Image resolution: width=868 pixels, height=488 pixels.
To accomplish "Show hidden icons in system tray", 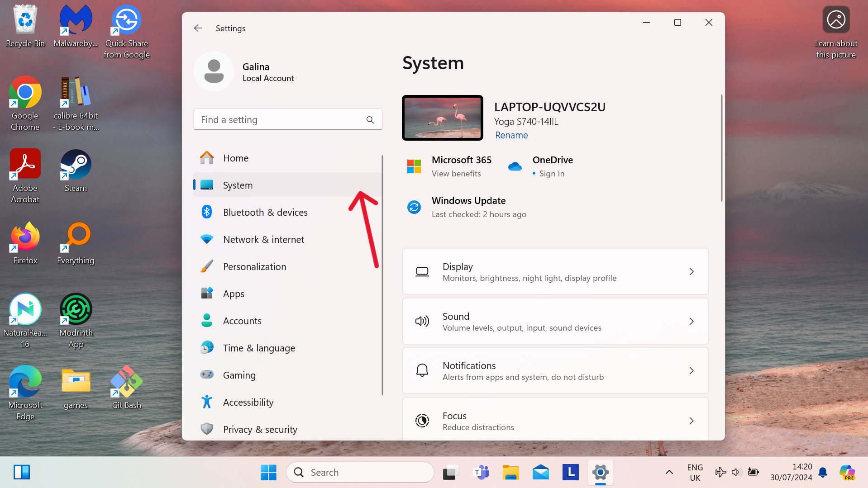I will pos(669,473).
